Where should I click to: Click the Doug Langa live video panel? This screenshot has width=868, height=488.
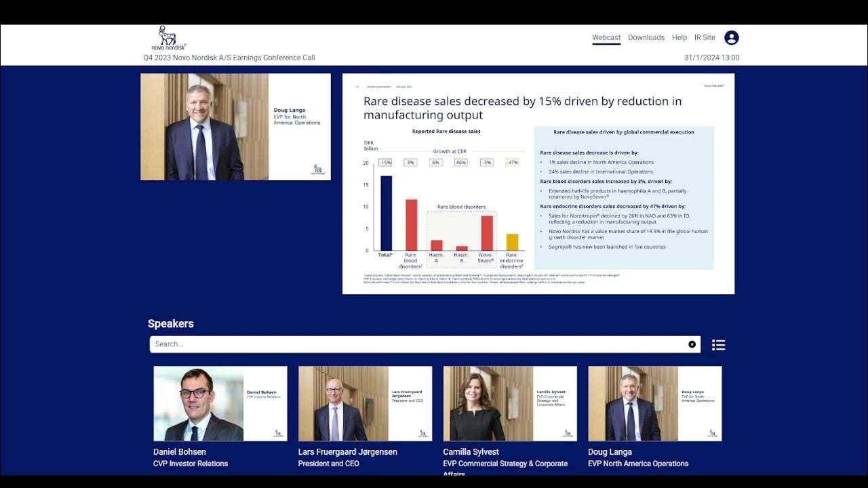pyautogui.click(x=235, y=127)
